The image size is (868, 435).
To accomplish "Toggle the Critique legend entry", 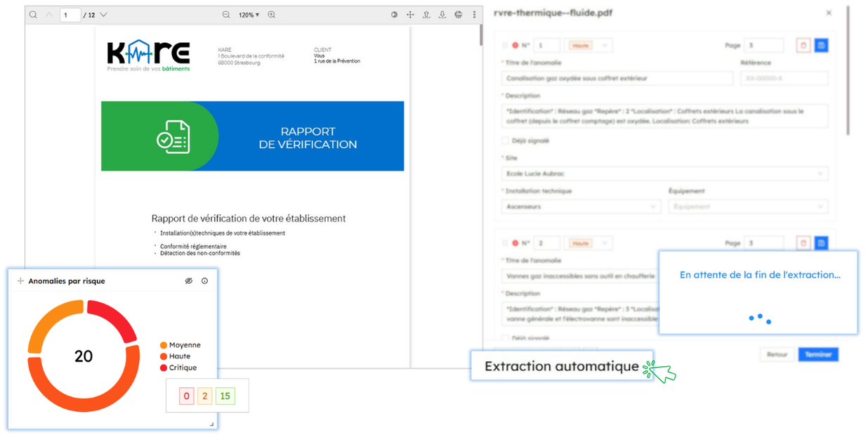I will click(178, 368).
